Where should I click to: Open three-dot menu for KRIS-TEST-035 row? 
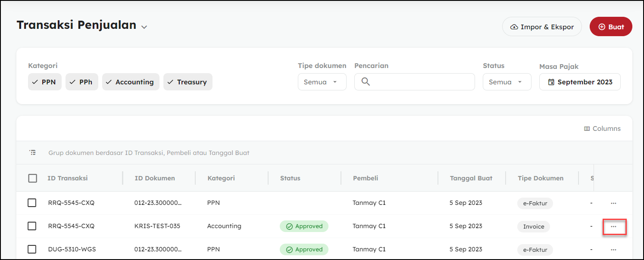613,226
